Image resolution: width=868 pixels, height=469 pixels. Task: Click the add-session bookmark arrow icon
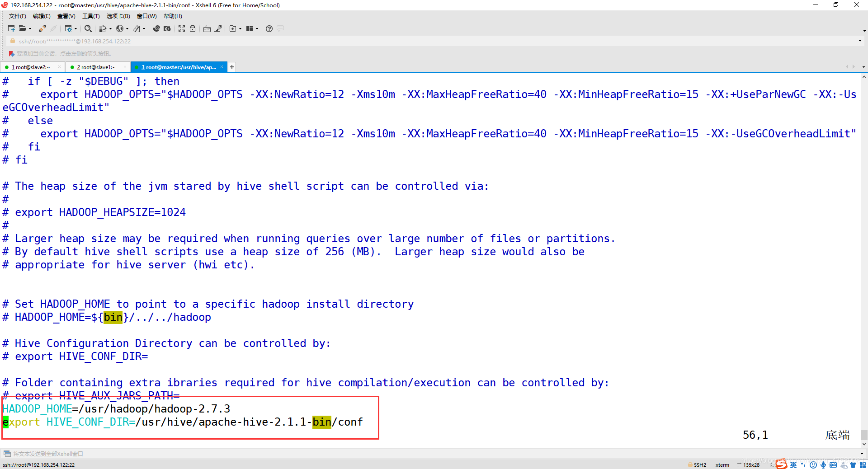click(x=11, y=54)
